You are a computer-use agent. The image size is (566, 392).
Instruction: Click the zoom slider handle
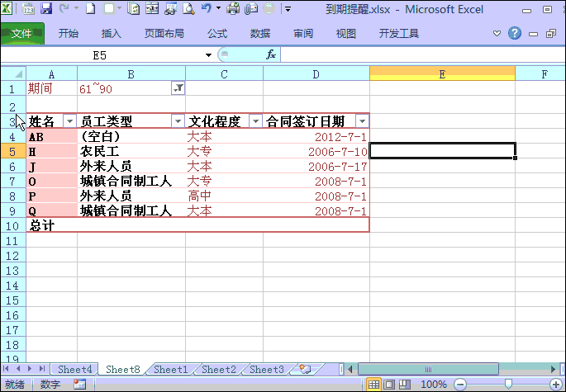click(508, 384)
